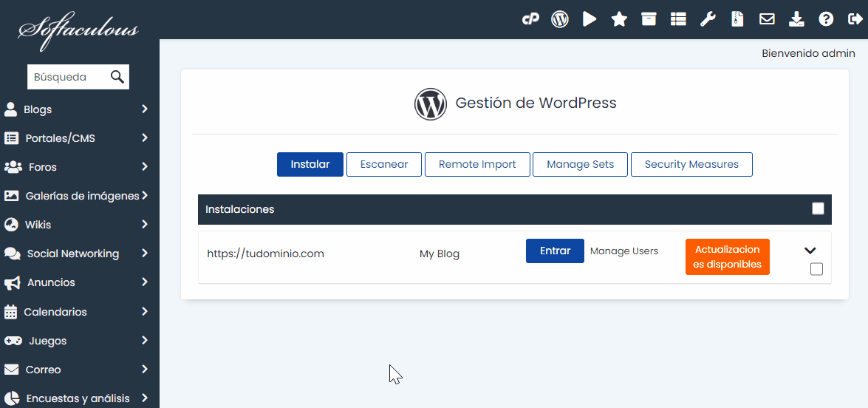Image resolution: width=868 pixels, height=408 pixels.
Task: Click the Calendarios calendar icon
Action: coord(10,312)
